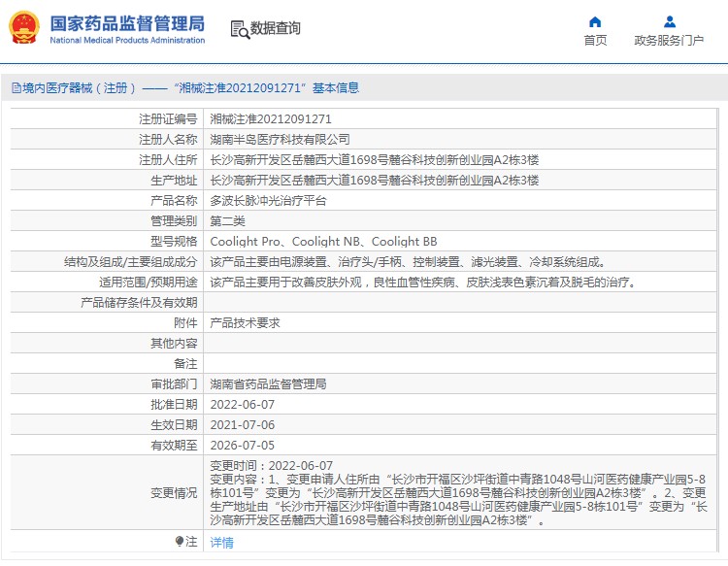
Task: Click the 结构及组成/主要组成成分 label
Action: coord(131,262)
